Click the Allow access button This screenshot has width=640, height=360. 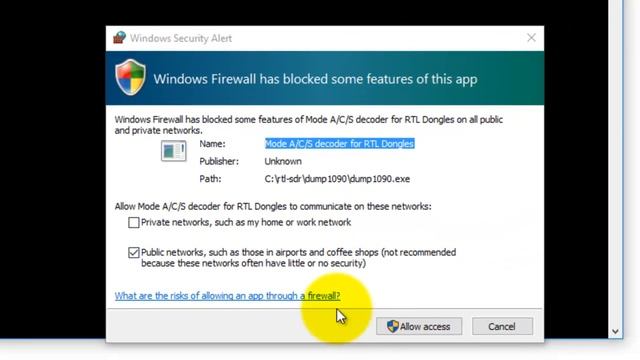pos(419,326)
